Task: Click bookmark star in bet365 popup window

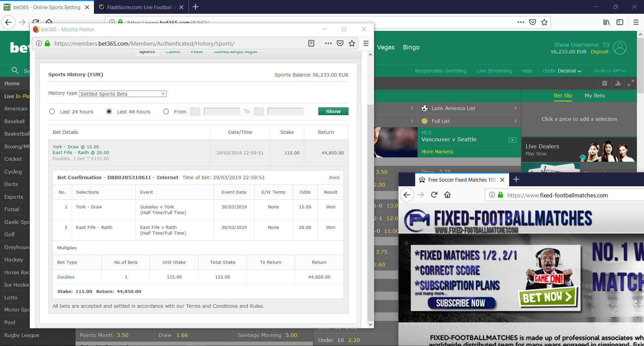Action: pos(352,43)
